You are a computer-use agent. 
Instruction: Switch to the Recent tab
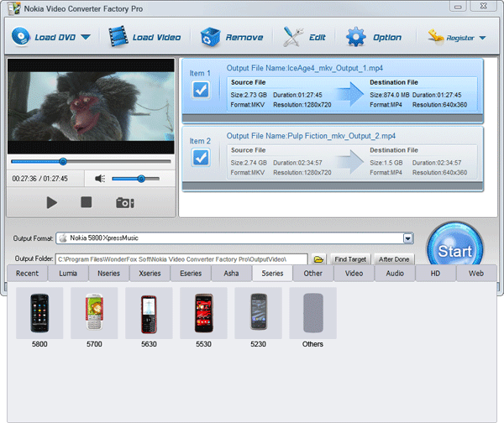click(x=28, y=274)
